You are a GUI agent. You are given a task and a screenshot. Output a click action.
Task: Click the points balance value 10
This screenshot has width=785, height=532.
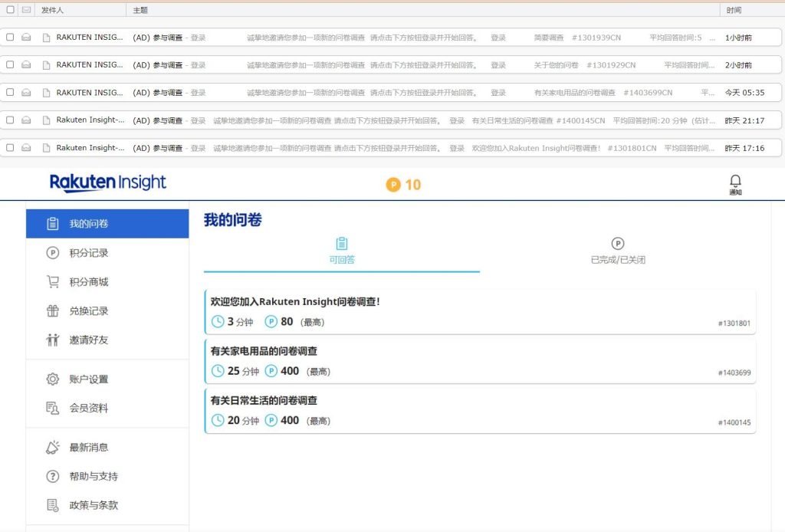(412, 185)
